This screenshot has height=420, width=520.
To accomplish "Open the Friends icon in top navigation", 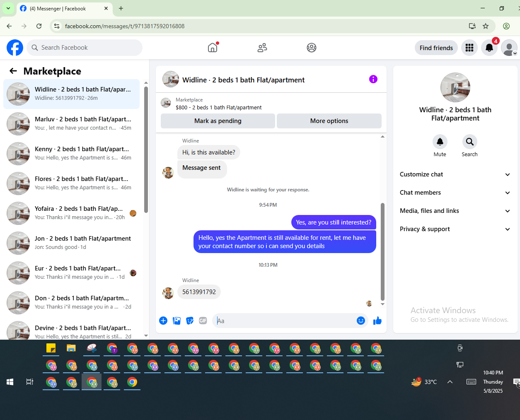I will pos(262,48).
